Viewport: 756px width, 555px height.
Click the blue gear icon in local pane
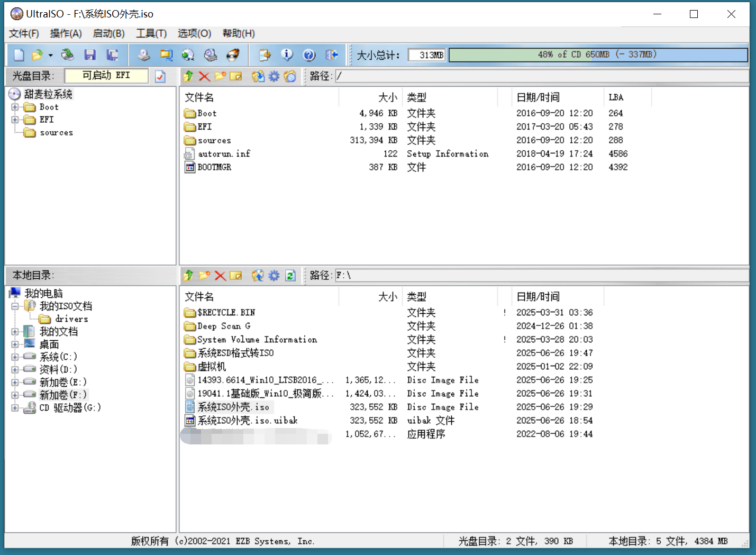click(x=274, y=276)
